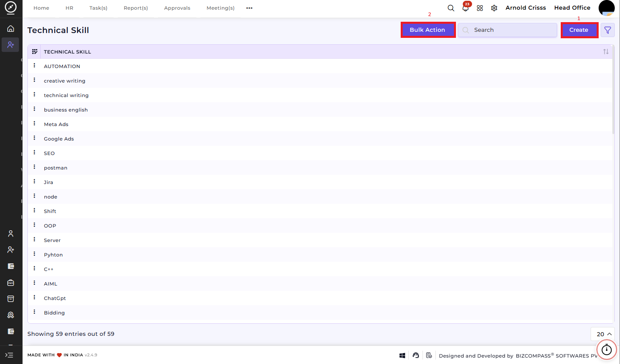Open row options for postman

coord(34,167)
